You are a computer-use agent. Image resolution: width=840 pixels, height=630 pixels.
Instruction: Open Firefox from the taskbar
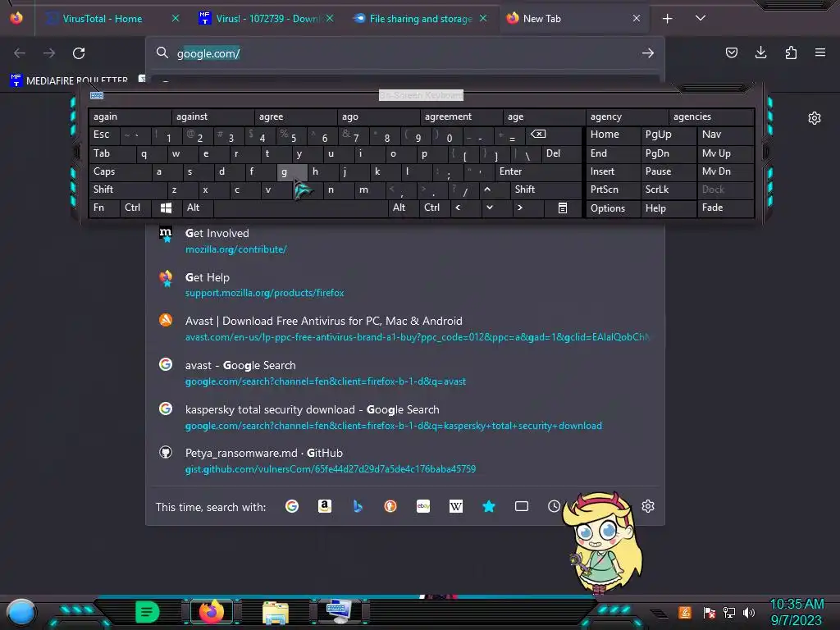click(212, 611)
